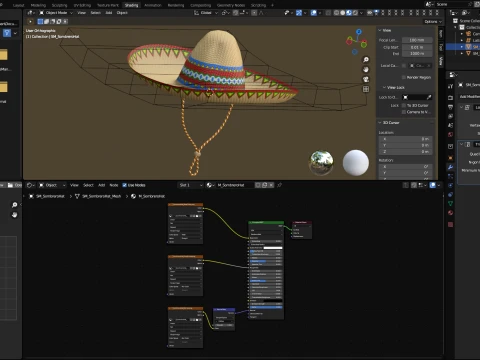Enable Lock To 3D Cursor checkbox
Screen dimensions: 480x360
[x=404, y=105]
